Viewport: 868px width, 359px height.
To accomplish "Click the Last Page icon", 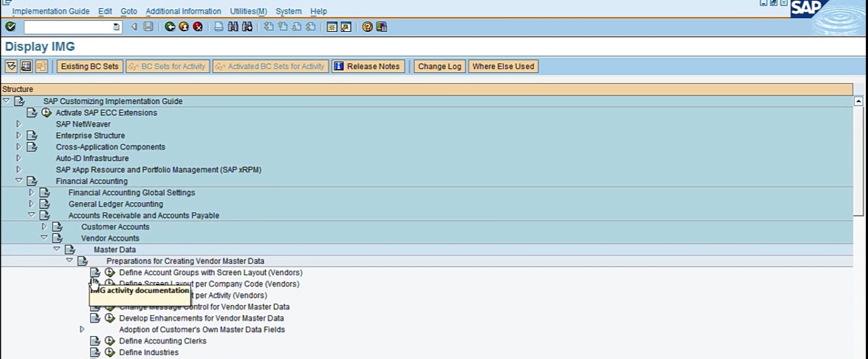I will (x=311, y=27).
